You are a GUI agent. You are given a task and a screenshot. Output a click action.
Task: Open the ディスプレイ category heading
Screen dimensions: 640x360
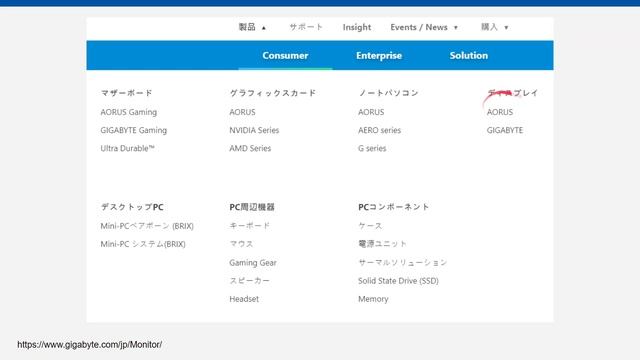click(x=513, y=93)
